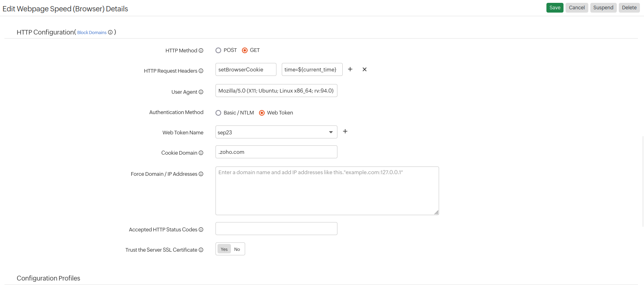Click the Accepted HTTP Status Codes input field
This screenshot has width=644, height=285.
(x=276, y=229)
